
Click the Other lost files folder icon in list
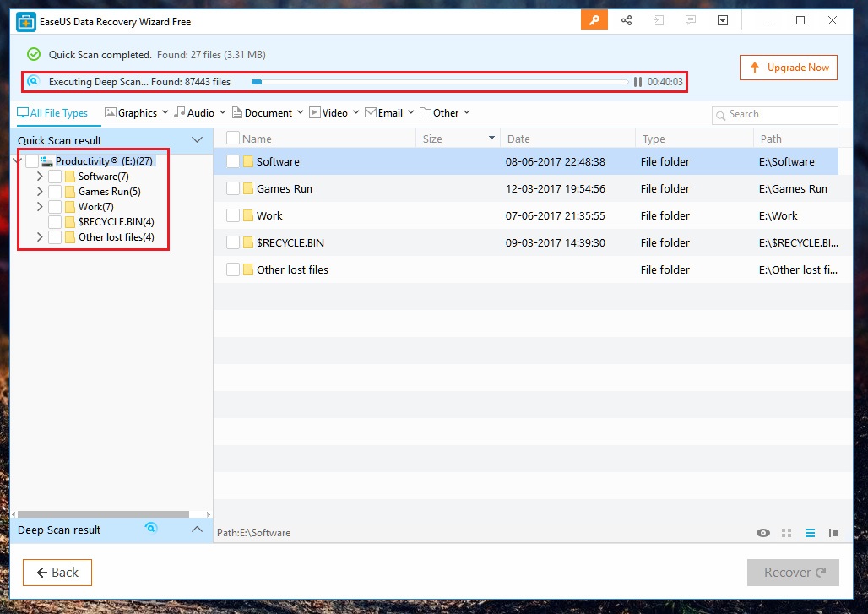248,269
